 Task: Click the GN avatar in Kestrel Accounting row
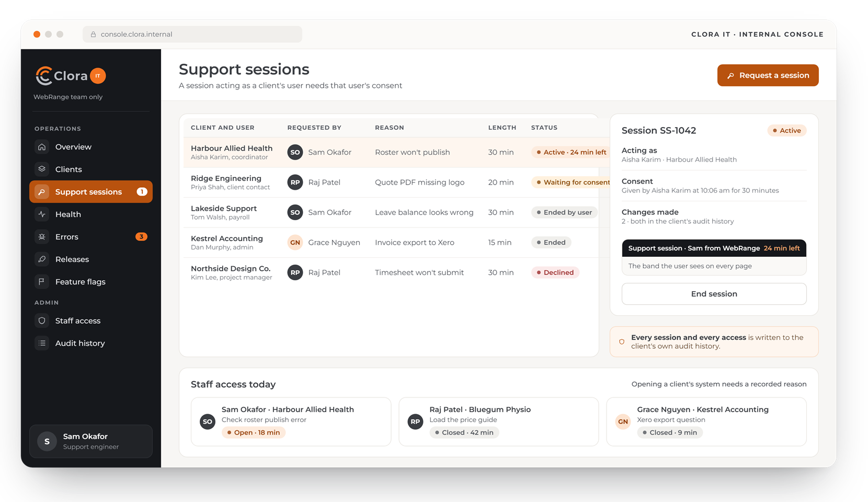295,243
